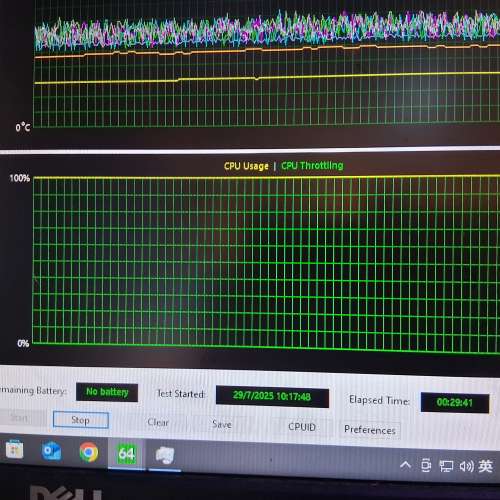Click the elapsed time value 00:29:41
This screenshot has width=500, height=500.
click(455, 403)
